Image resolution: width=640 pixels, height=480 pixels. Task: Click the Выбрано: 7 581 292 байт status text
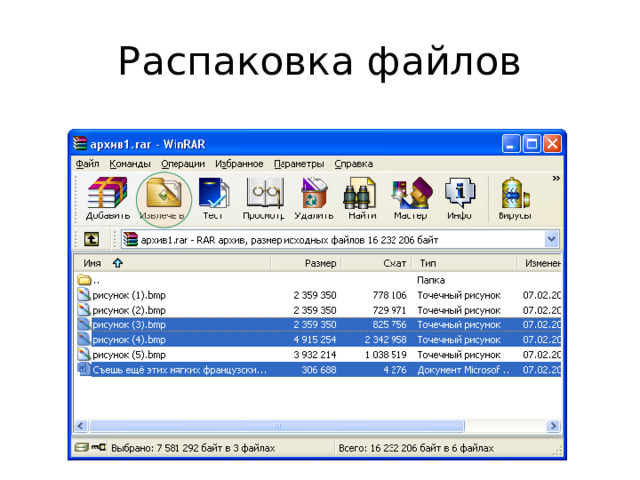(193, 448)
